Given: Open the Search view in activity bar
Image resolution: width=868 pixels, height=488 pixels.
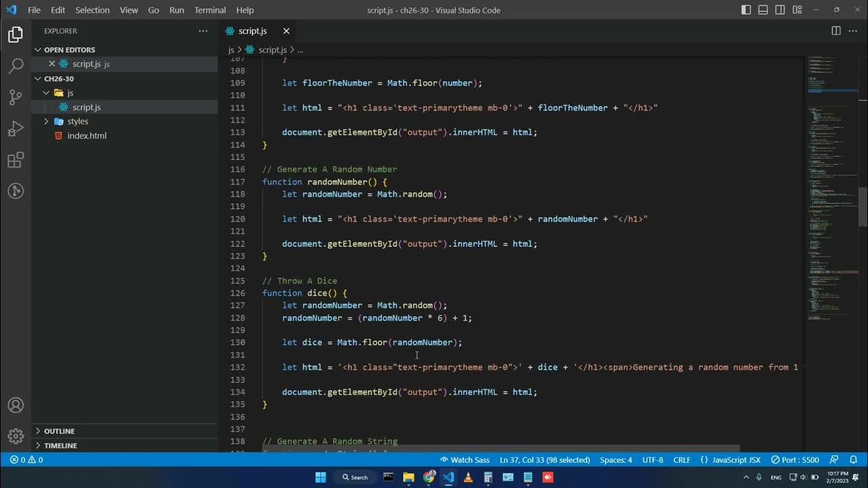Looking at the screenshot, I should [x=16, y=66].
